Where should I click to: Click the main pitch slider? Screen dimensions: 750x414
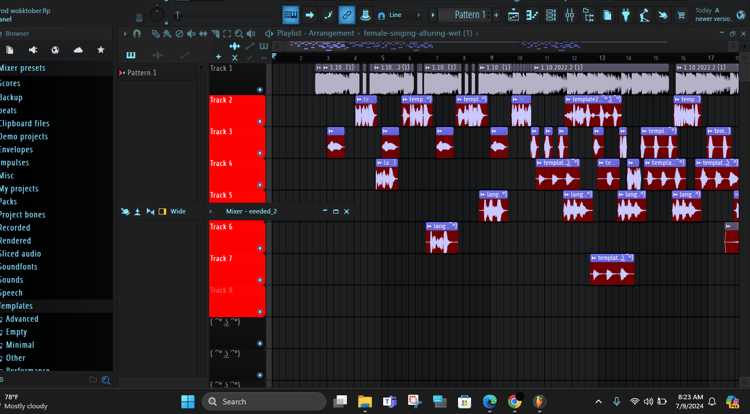point(177,15)
